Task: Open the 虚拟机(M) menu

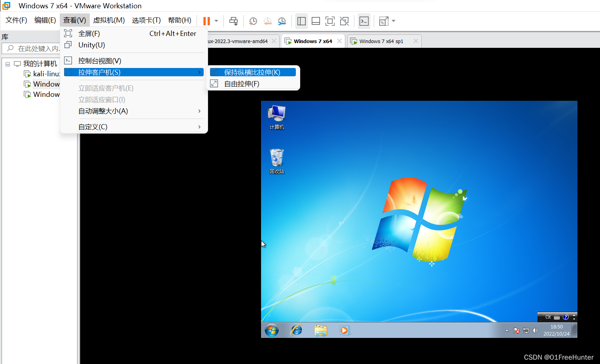Action: pos(109,20)
